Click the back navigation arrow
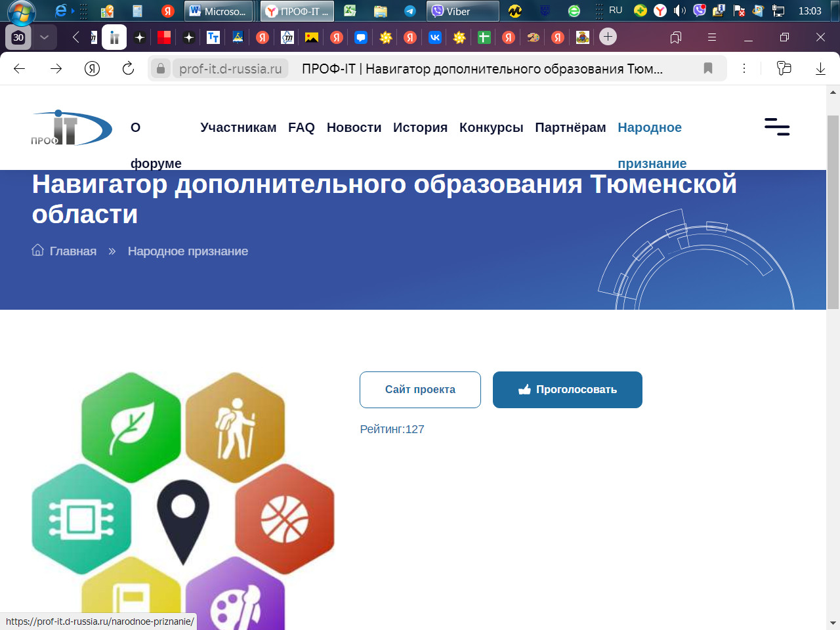Screen dimensions: 840x630 tap(21, 68)
